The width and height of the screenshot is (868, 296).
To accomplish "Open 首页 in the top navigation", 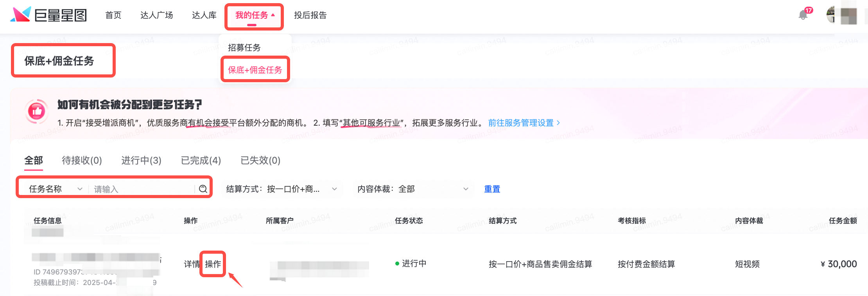I will (113, 15).
